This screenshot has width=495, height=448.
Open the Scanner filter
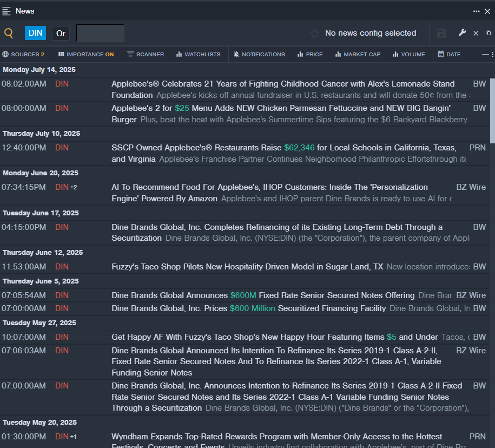click(x=146, y=54)
